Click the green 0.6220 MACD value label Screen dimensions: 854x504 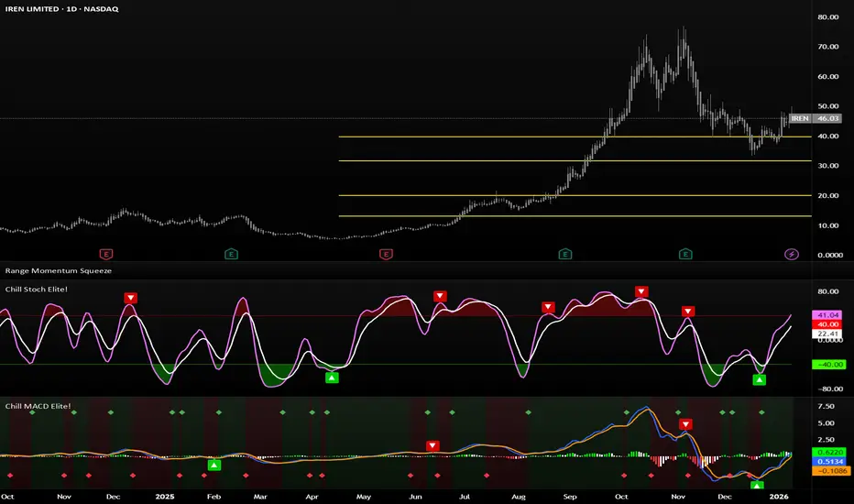pyautogui.click(x=829, y=453)
